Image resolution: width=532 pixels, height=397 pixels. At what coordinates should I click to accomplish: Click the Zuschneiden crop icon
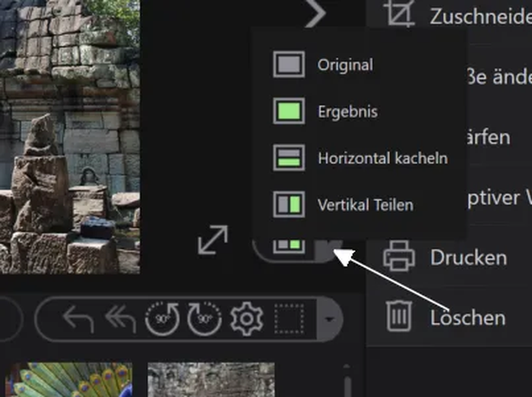coord(399,13)
